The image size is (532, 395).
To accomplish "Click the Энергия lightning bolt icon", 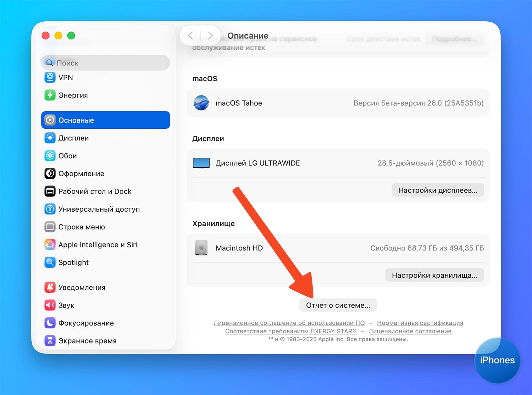I will pos(50,95).
